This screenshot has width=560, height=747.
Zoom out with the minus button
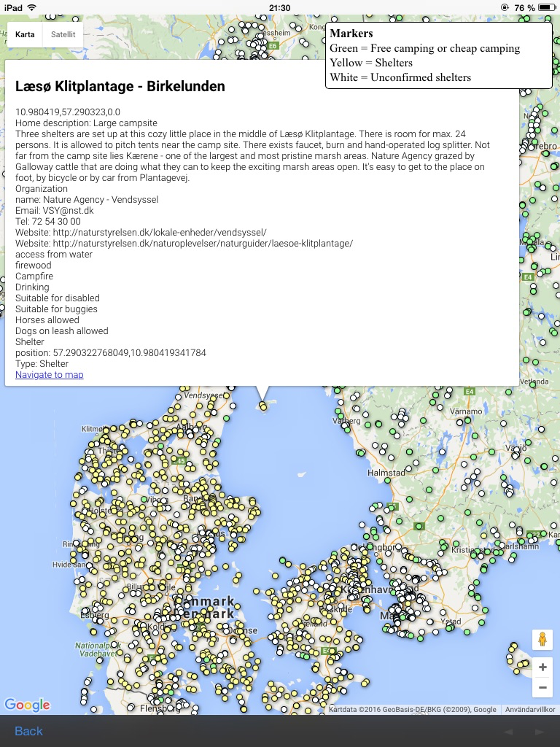pyautogui.click(x=542, y=687)
